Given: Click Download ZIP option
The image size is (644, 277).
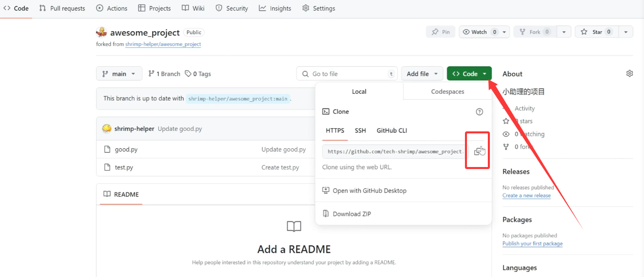Looking at the screenshot, I should coord(352,214).
